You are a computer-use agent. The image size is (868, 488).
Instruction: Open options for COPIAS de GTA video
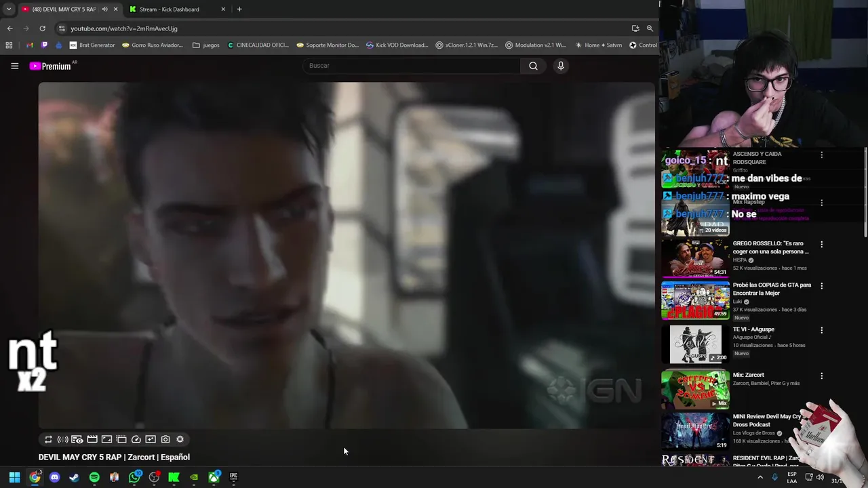pyautogui.click(x=821, y=286)
